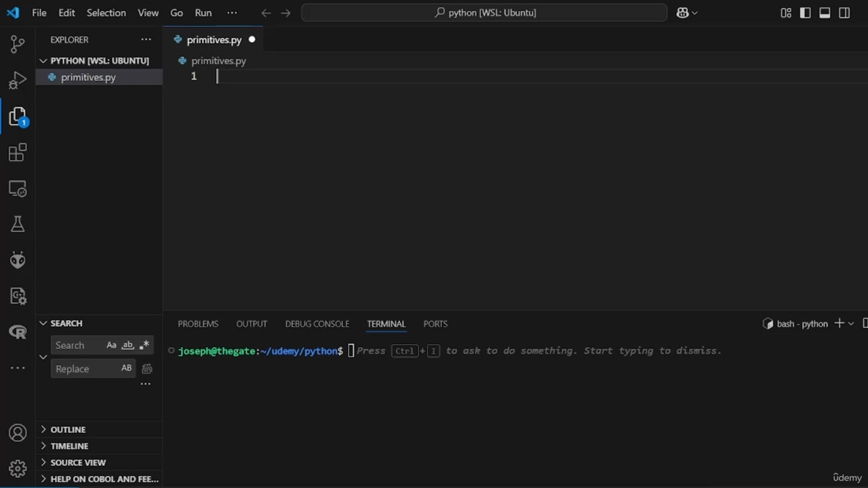This screenshot has width=868, height=488.
Task: Open the Explorer view in activity bar
Action: point(18,117)
